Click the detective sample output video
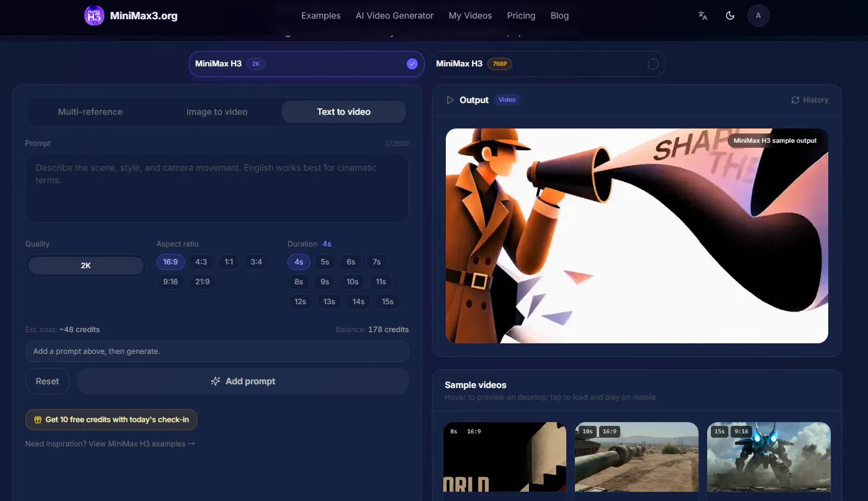Viewport: 868px width, 501px height. point(637,236)
